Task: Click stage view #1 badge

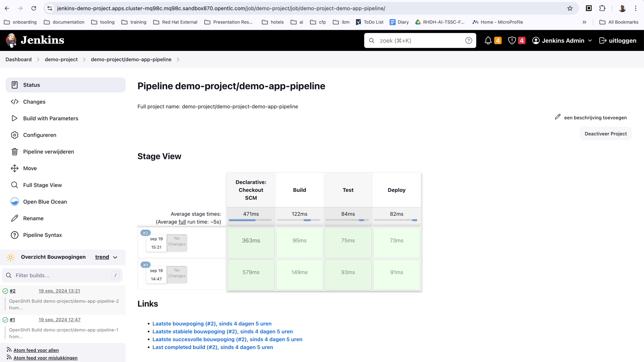Action: (x=145, y=264)
